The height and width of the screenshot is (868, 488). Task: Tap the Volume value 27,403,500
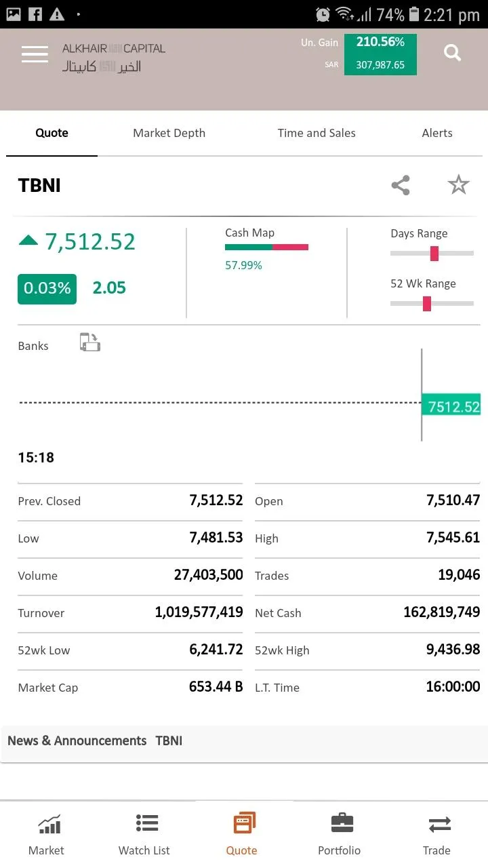point(209,575)
